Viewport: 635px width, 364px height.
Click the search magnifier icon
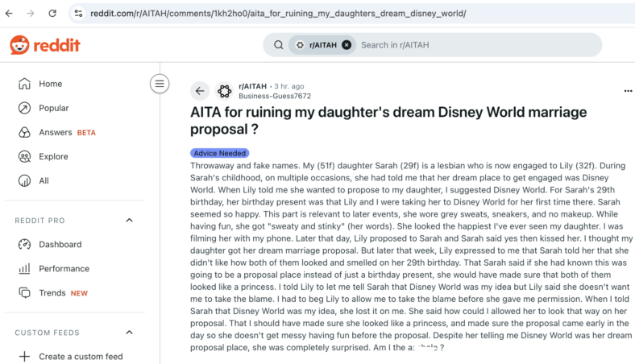278,45
